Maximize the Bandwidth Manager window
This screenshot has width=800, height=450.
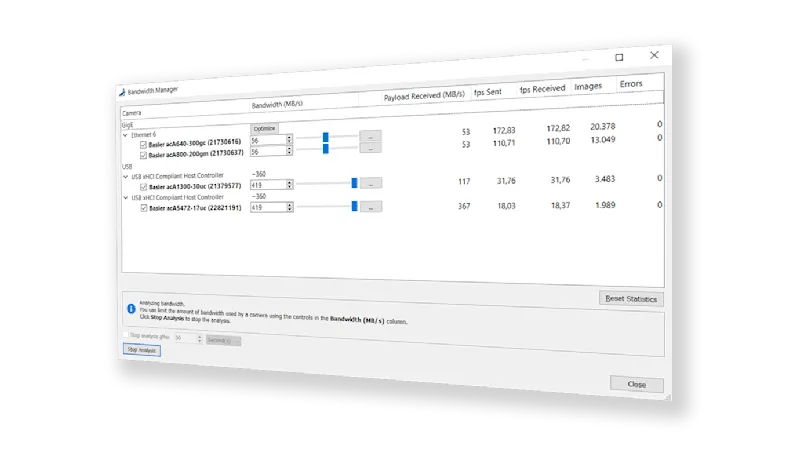[619, 58]
